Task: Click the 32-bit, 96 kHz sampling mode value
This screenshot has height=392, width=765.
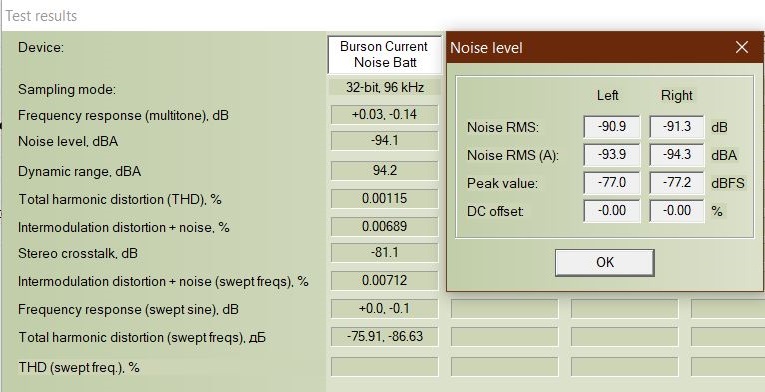Action: (385, 87)
